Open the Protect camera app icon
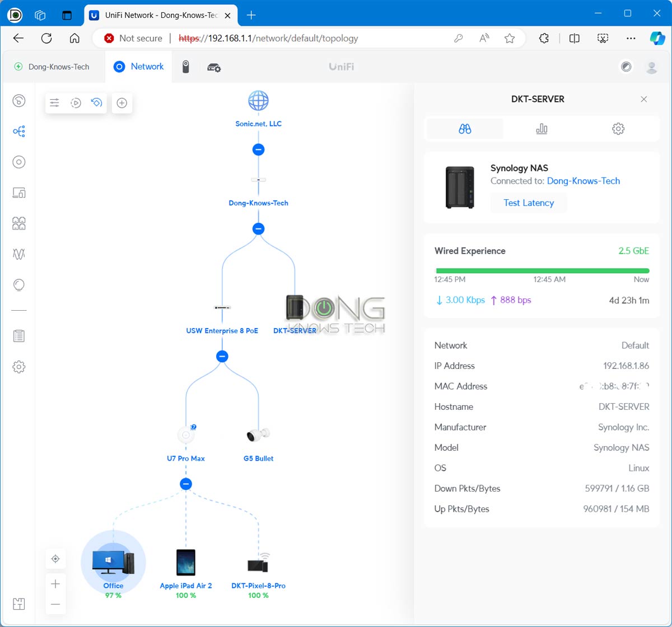This screenshot has height=627, width=672. point(186,67)
